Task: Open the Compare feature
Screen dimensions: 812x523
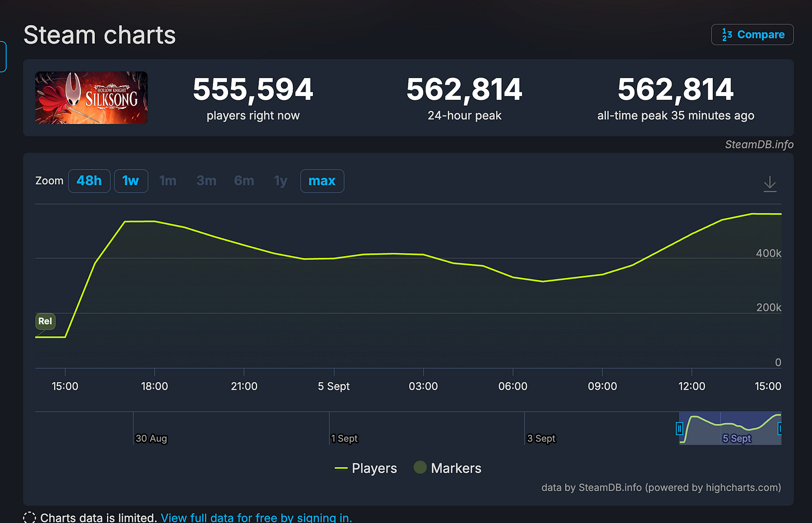Action: 752,35
